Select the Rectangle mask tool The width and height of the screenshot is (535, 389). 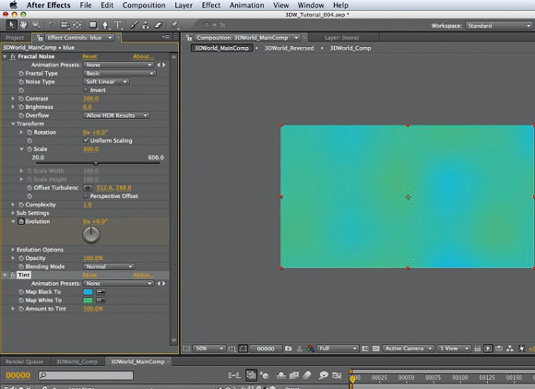[x=93, y=25]
